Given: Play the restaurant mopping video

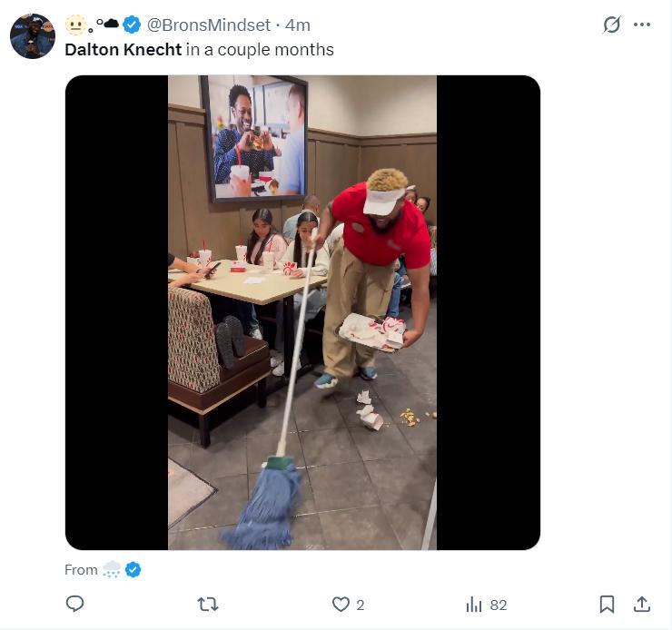Looking at the screenshot, I should 302,312.
